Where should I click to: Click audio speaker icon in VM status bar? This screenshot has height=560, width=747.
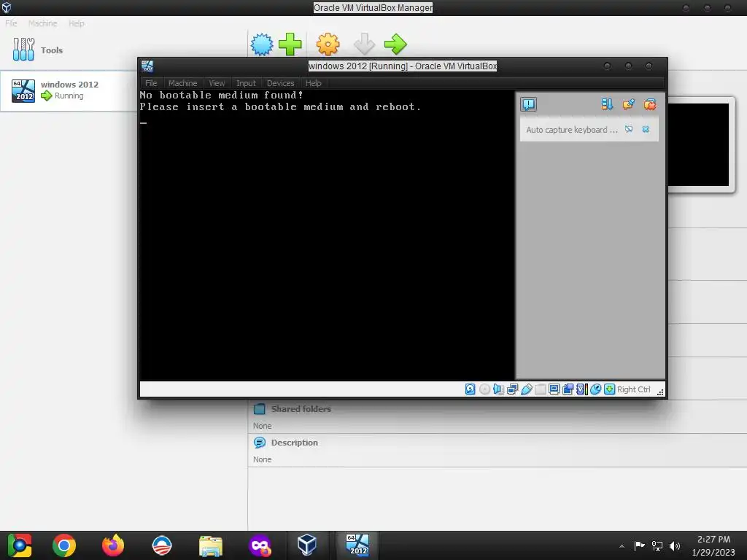[x=498, y=389]
